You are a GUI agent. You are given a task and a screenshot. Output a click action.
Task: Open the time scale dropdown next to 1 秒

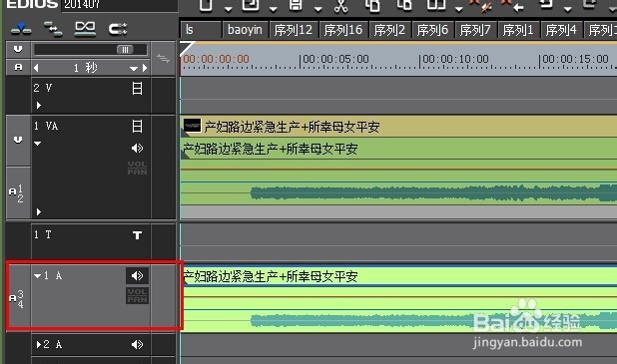coord(134,69)
